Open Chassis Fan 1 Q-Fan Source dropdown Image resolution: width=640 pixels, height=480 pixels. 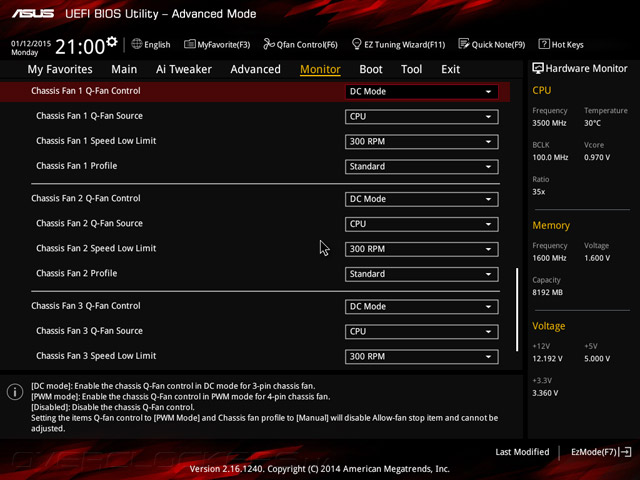pos(422,117)
